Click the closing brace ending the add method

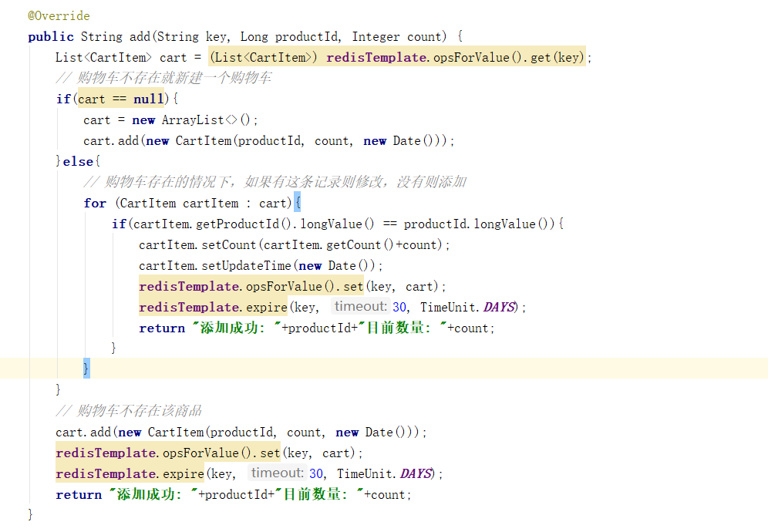30,513
